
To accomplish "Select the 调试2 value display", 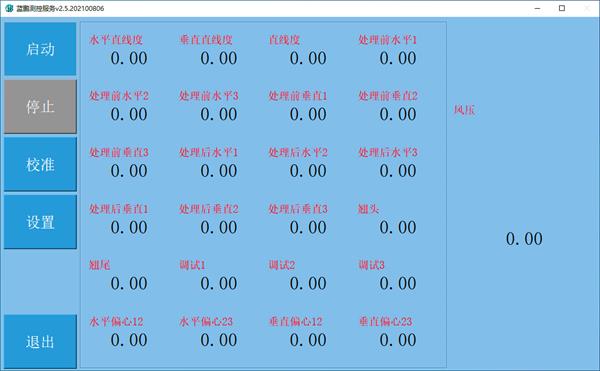I will click(308, 283).
